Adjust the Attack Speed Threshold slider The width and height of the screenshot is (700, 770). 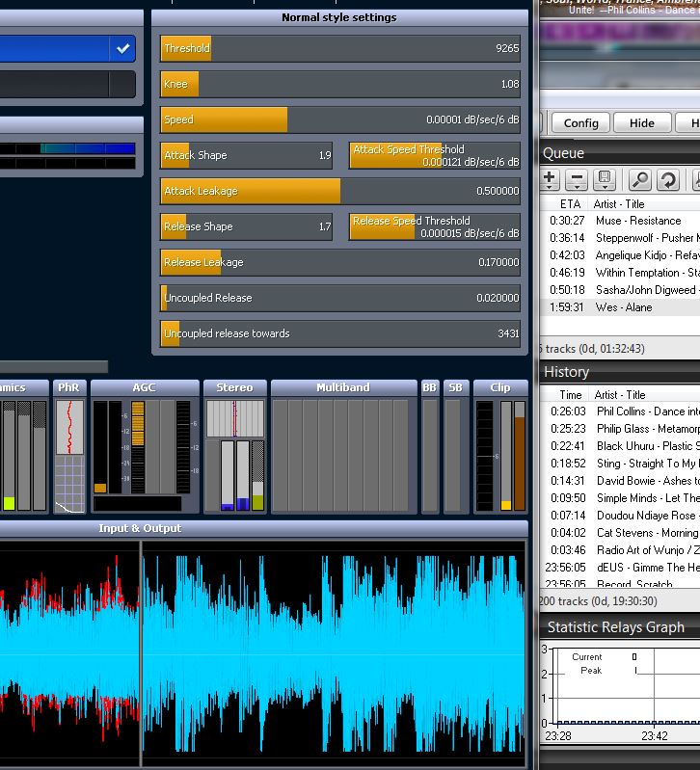[x=434, y=155]
